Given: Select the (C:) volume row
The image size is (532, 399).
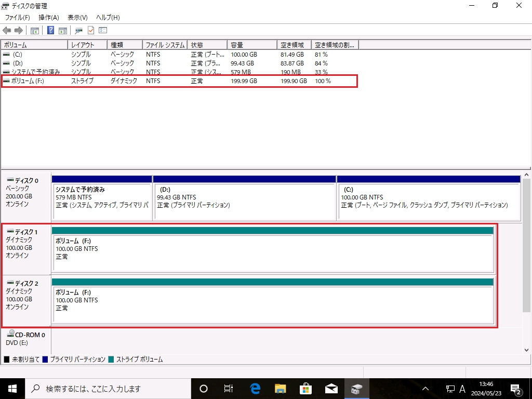Looking at the screenshot, I should (179, 54).
